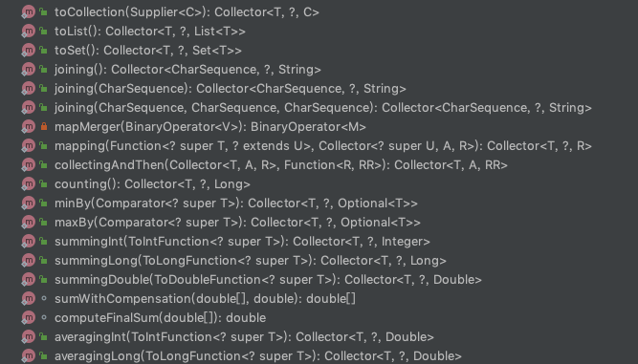Click the package-private dot icon beside sumWithCompensation
The height and width of the screenshot is (364, 638).
(x=44, y=299)
